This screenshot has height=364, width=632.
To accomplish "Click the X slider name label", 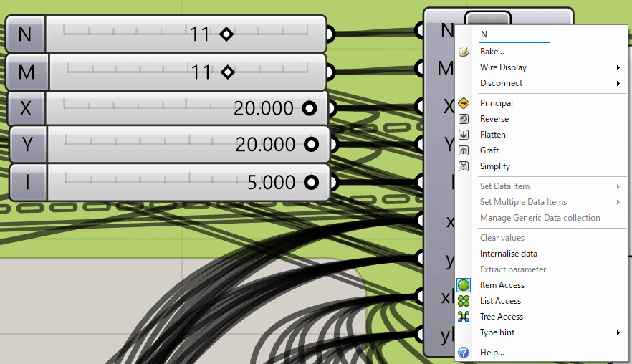I will (26, 108).
